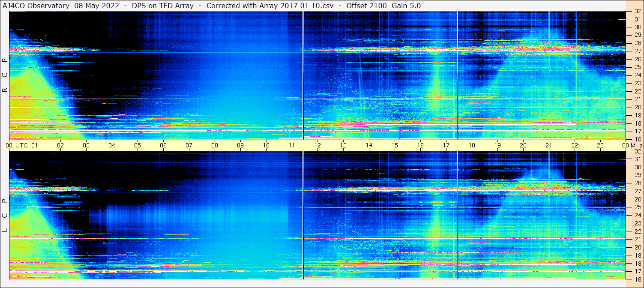644x288 pixels.
Task: Click the 01 hour mark on time axis
Action: tap(35, 145)
